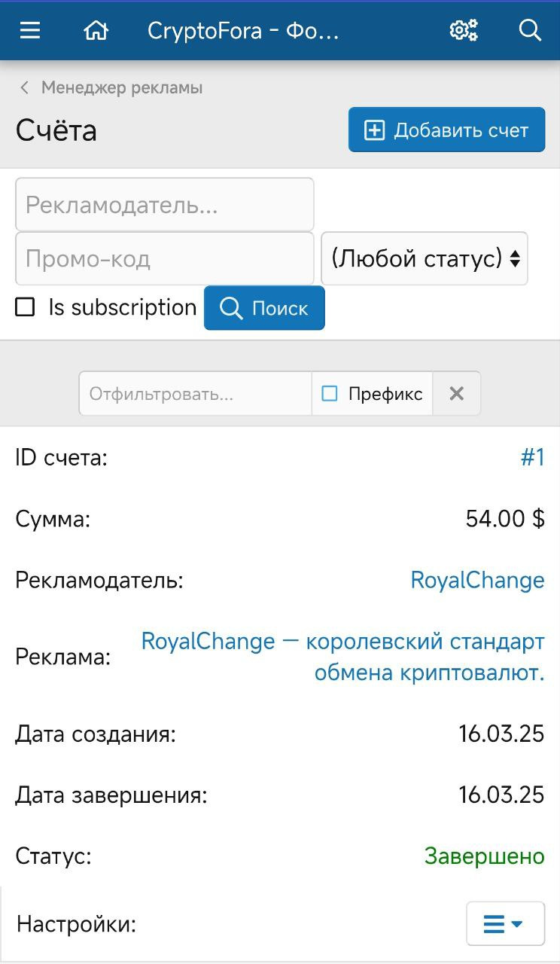
Task: Enable the Префикс checkbox
Action: (330, 393)
